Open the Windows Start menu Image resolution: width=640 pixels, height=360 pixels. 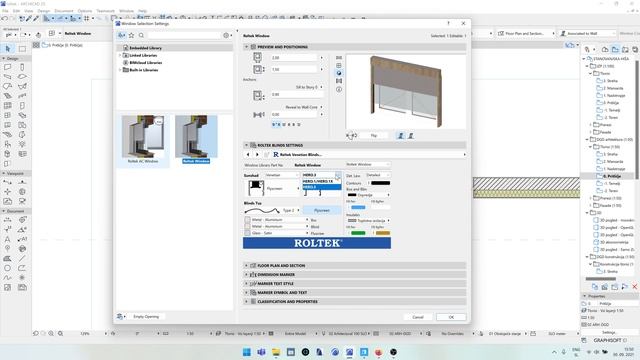[x=247, y=352]
